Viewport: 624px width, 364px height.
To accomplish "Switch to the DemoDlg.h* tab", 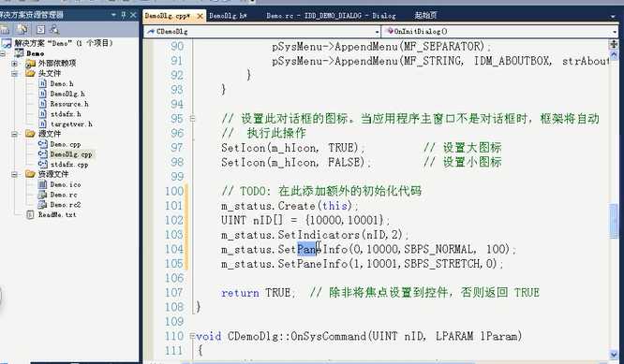I will click(x=228, y=16).
